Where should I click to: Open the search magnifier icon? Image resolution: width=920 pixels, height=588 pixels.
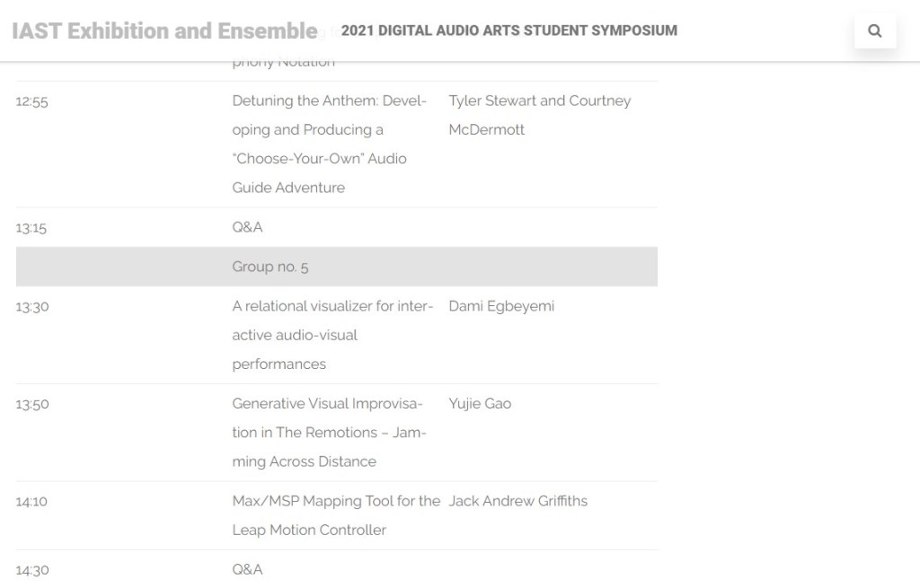(x=874, y=31)
